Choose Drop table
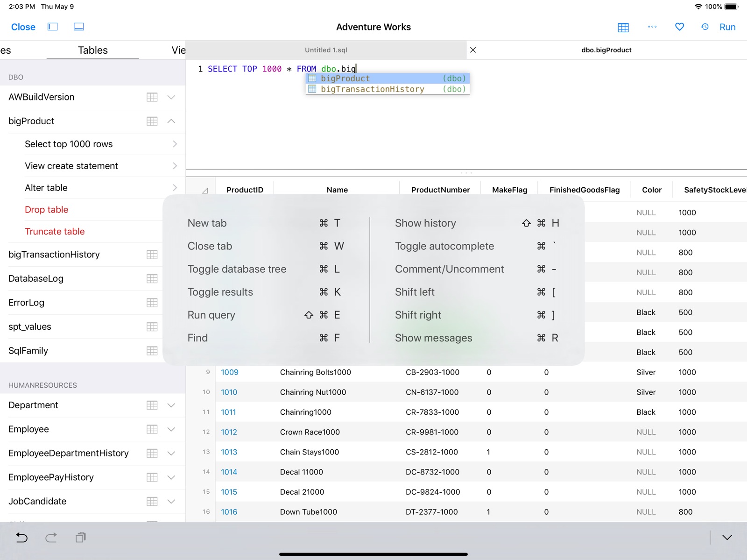This screenshot has height=560, width=747. tap(47, 210)
